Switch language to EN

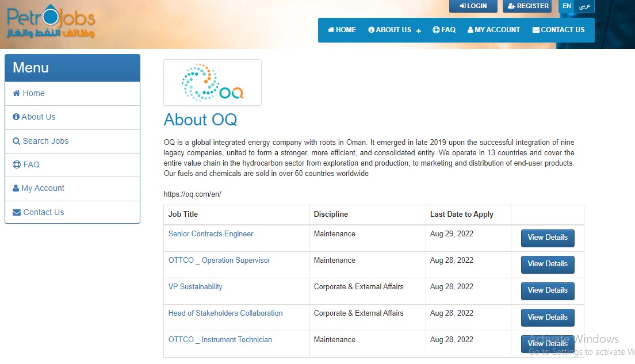(x=567, y=6)
